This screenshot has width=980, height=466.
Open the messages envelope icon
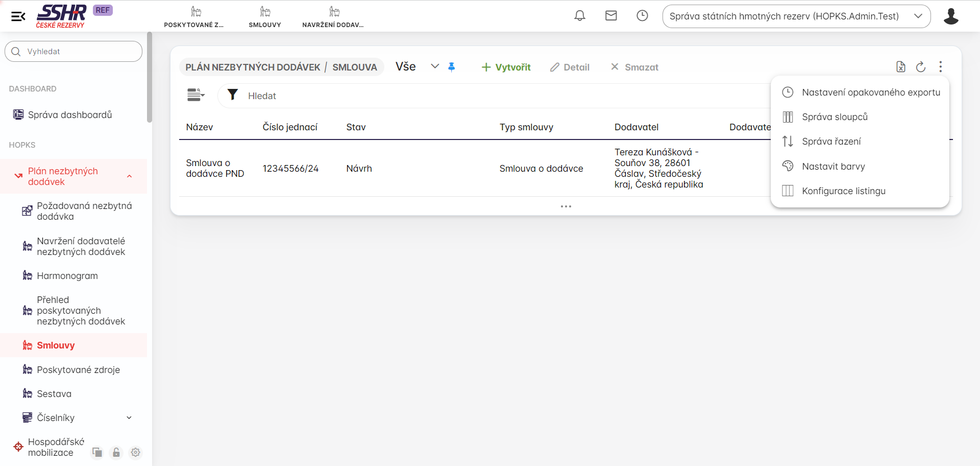[x=611, y=16]
